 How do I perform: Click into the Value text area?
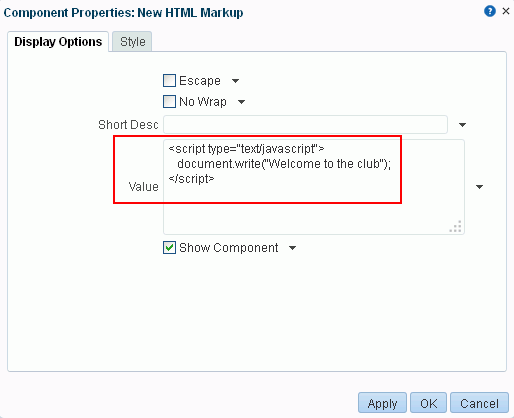314,187
